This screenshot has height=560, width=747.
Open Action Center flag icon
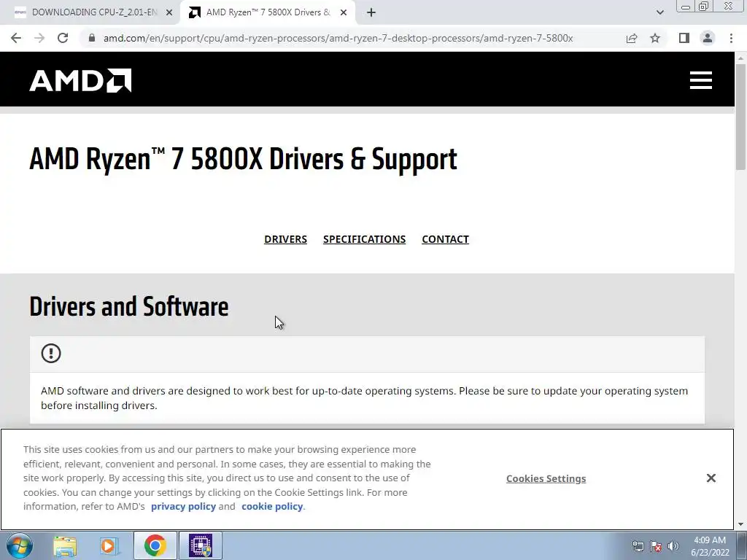[656, 546]
